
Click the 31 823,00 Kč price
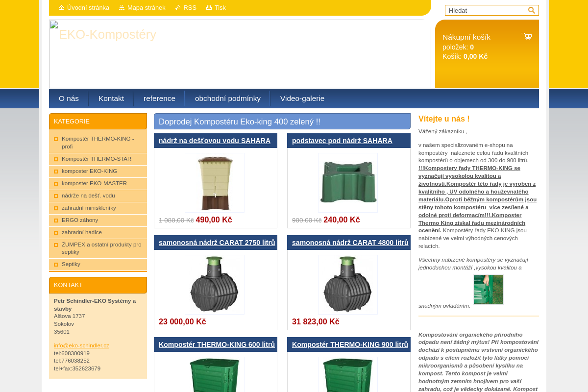click(316, 322)
